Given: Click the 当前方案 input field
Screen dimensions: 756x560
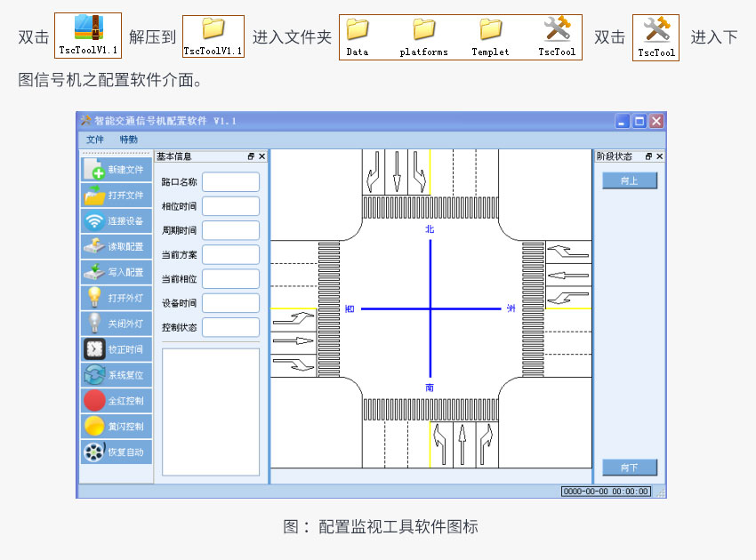Looking at the screenshot, I should pyautogui.click(x=230, y=255).
